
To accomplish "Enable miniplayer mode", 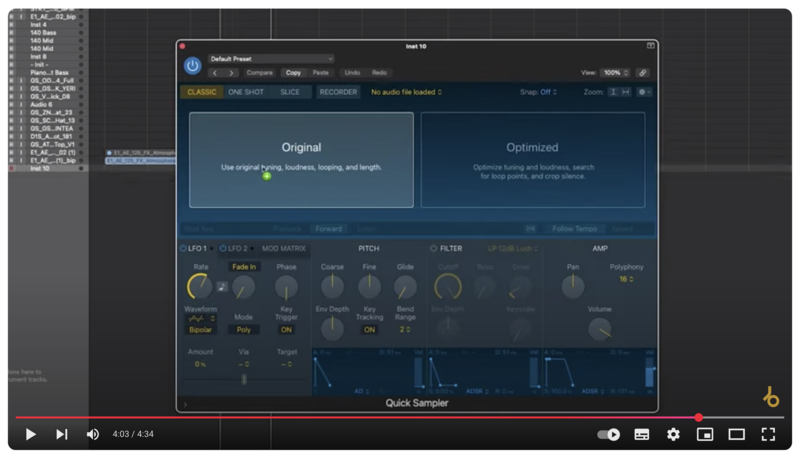I will coord(705,435).
